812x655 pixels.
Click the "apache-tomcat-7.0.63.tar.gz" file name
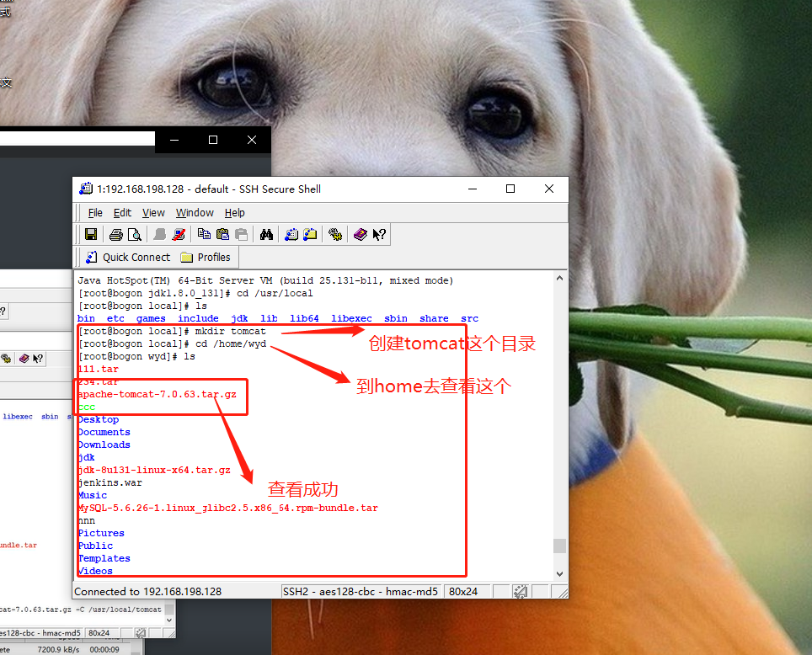[157, 394]
